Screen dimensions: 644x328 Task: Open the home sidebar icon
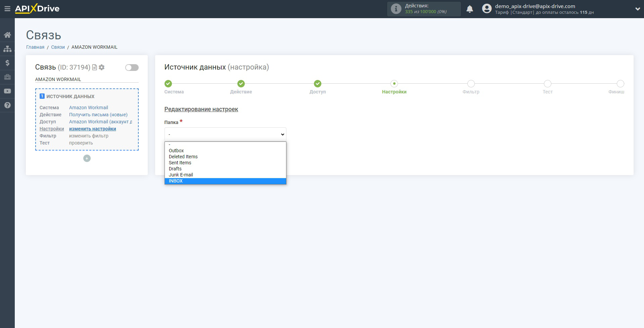[x=7, y=35]
